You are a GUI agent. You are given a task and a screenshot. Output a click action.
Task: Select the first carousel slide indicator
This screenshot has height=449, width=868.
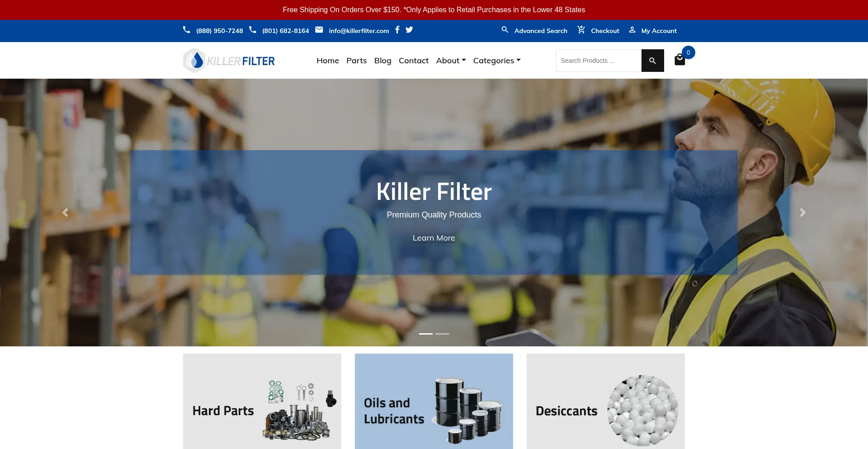(426, 334)
